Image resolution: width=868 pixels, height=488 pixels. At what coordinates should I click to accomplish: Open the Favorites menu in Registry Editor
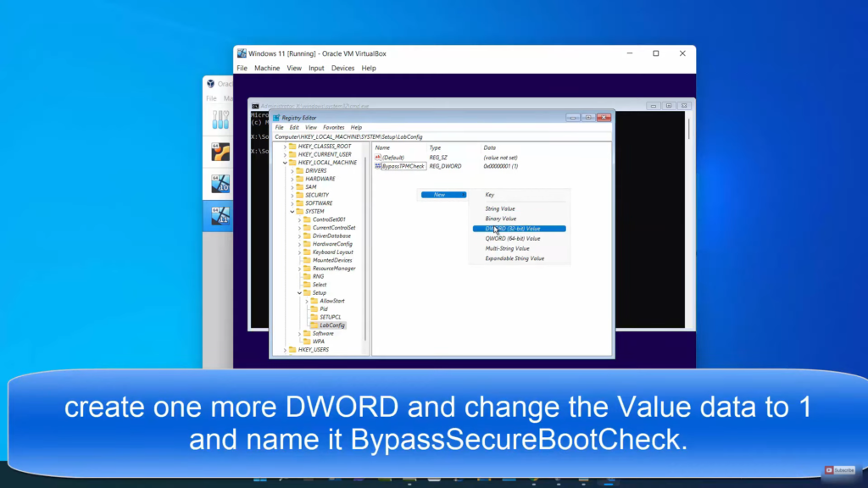click(x=333, y=127)
